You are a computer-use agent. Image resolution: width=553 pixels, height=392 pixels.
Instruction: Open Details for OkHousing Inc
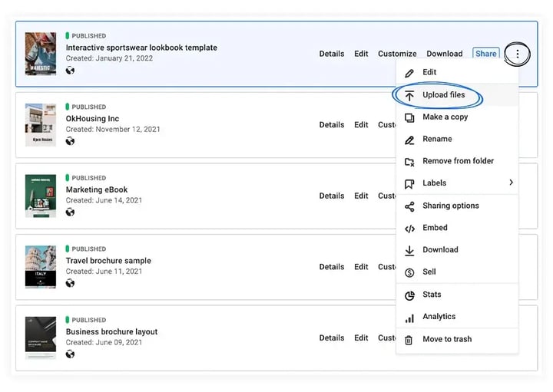[x=332, y=125]
